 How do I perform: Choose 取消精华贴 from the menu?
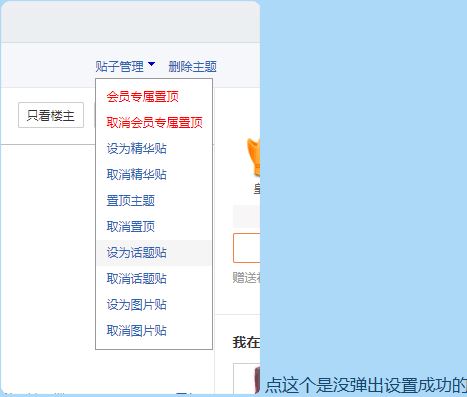pyautogui.click(x=136, y=175)
